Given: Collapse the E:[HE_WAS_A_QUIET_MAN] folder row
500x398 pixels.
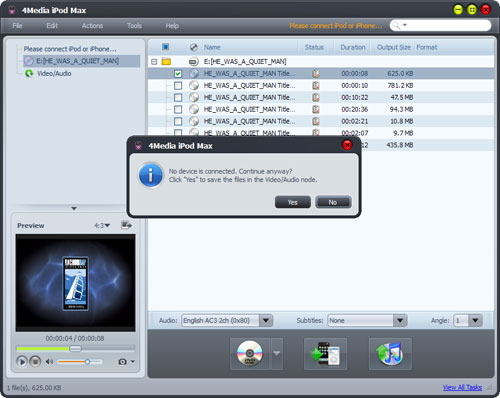Looking at the screenshot, I should coord(154,62).
